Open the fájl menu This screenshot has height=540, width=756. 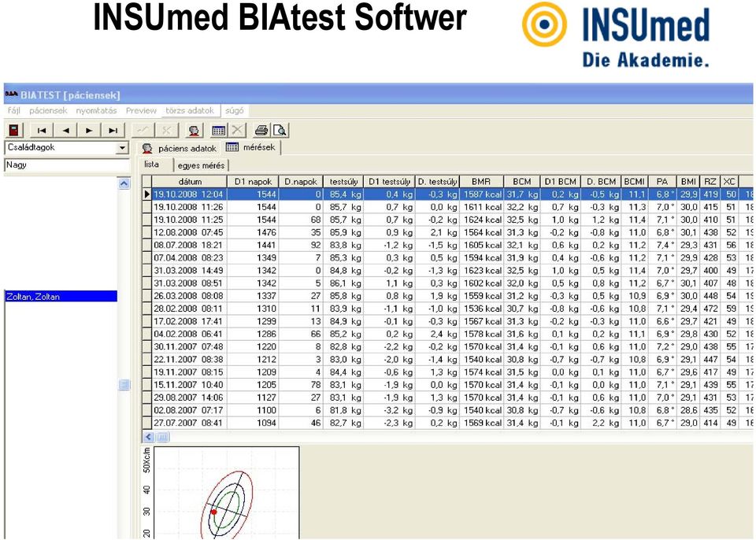(x=14, y=110)
